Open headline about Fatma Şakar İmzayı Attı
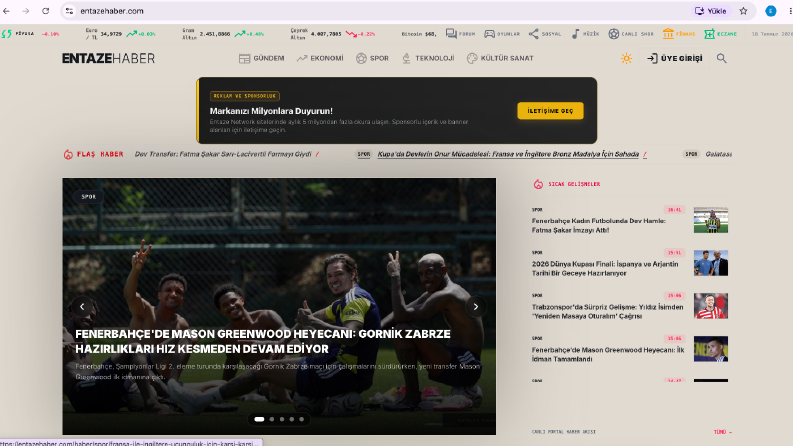Screen dimensions: 793x446 coord(598,226)
